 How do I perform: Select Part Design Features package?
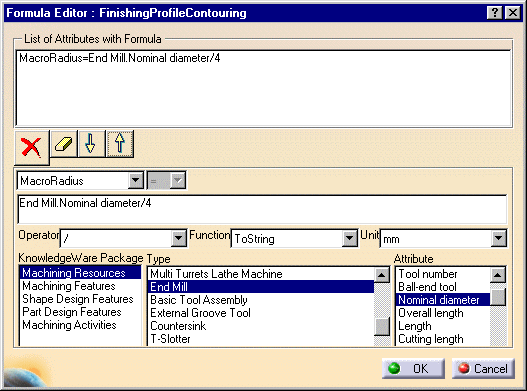72,312
